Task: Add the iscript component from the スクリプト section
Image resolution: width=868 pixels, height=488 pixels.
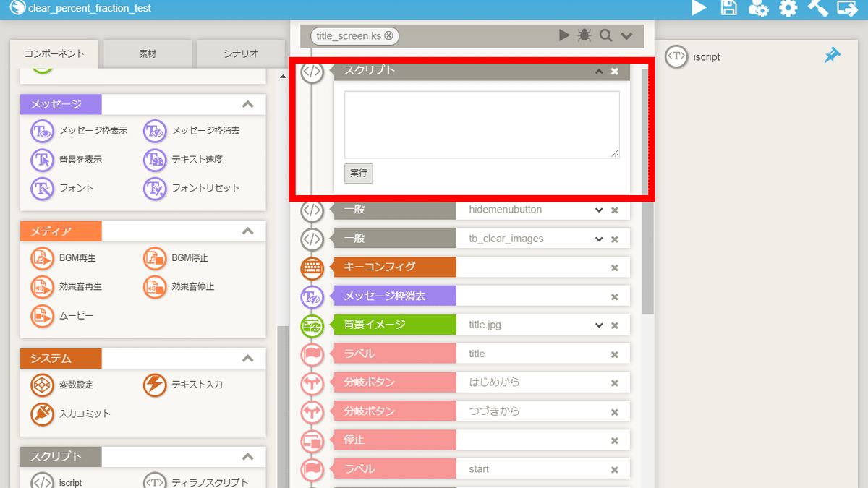Action: (x=56, y=482)
